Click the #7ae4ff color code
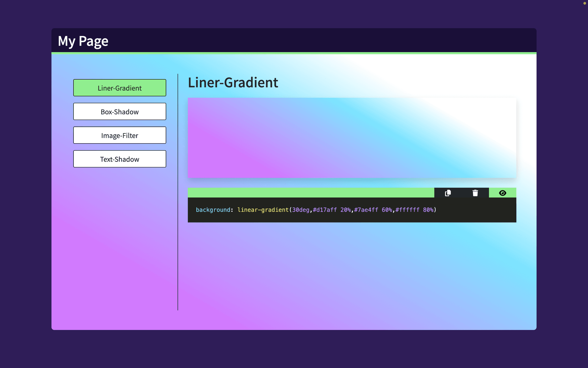 point(366,210)
